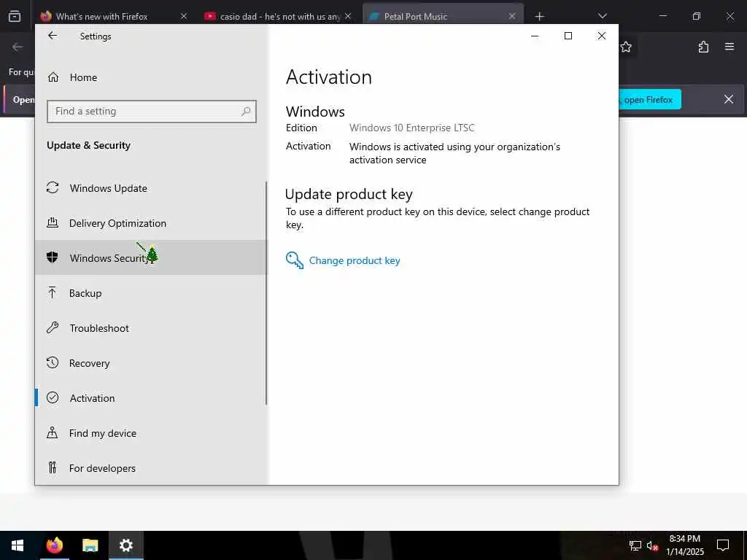Close the Settings window
747x560 pixels.
(x=602, y=36)
